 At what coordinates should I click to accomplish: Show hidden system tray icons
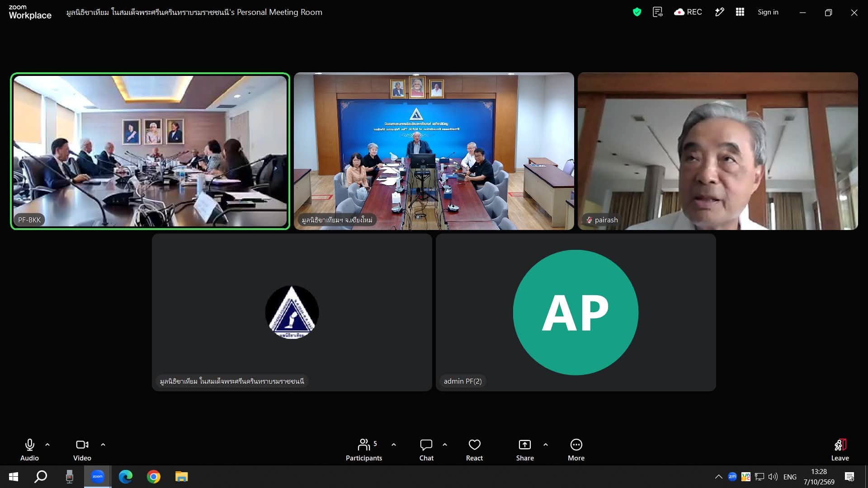718,477
